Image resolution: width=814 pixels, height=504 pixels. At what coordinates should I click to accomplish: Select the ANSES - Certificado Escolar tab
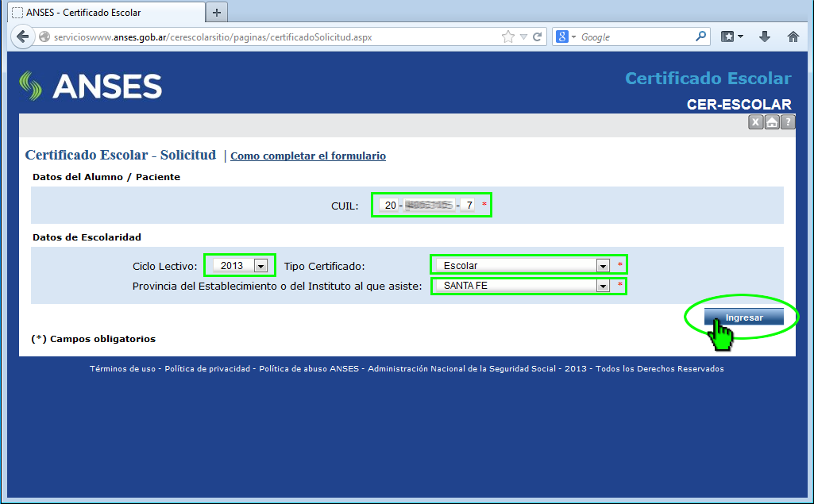click(106, 13)
